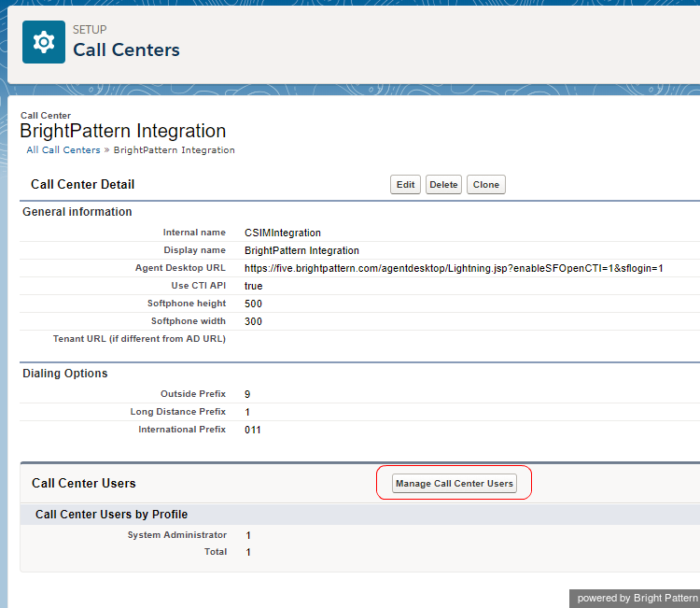This screenshot has width=700, height=608.
Task: Click the Edit button
Action: click(405, 185)
